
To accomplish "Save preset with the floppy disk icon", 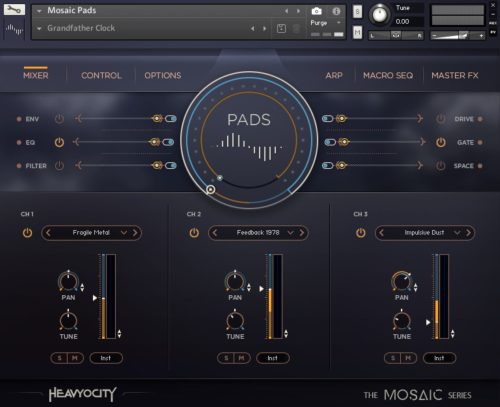I will click(x=281, y=29).
